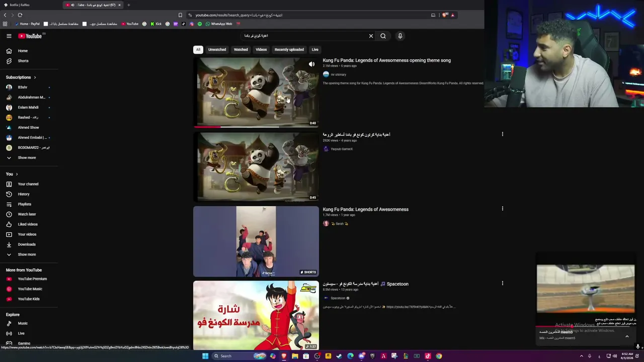Viewport: 644px width, 362px height.
Task: Collapse the stream alert widget chevron
Action: click(627, 336)
